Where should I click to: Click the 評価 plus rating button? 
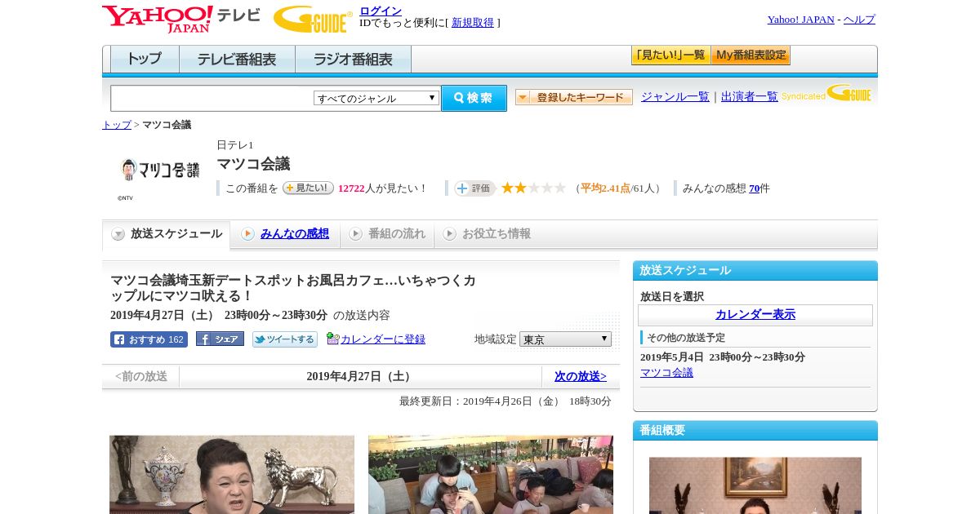pos(474,188)
